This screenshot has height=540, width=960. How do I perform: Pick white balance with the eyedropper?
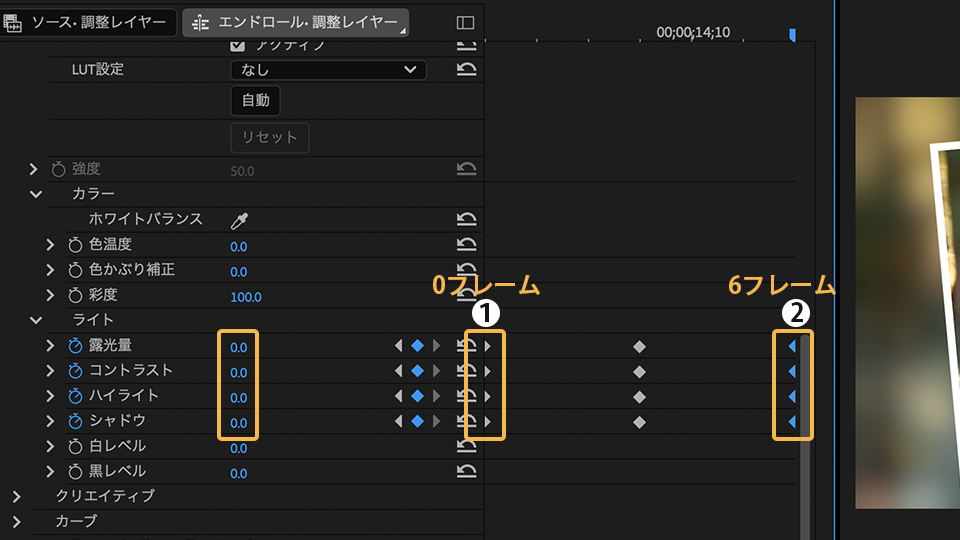point(240,220)
